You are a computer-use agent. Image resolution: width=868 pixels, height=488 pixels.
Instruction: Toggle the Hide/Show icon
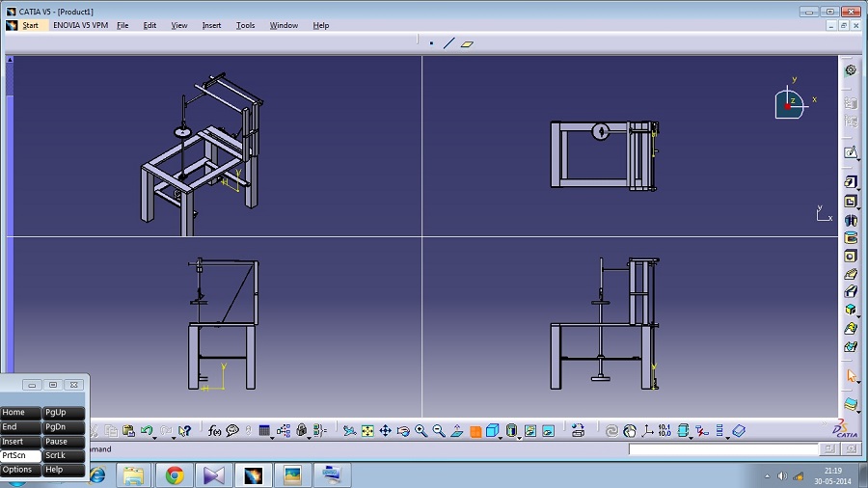tap(530, 431)
